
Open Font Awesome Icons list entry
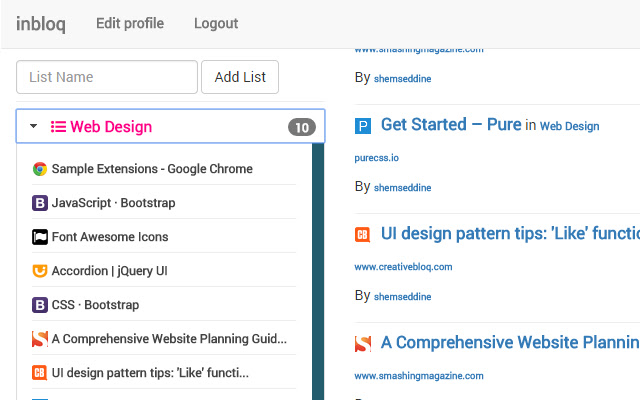(x=110, y=237)
